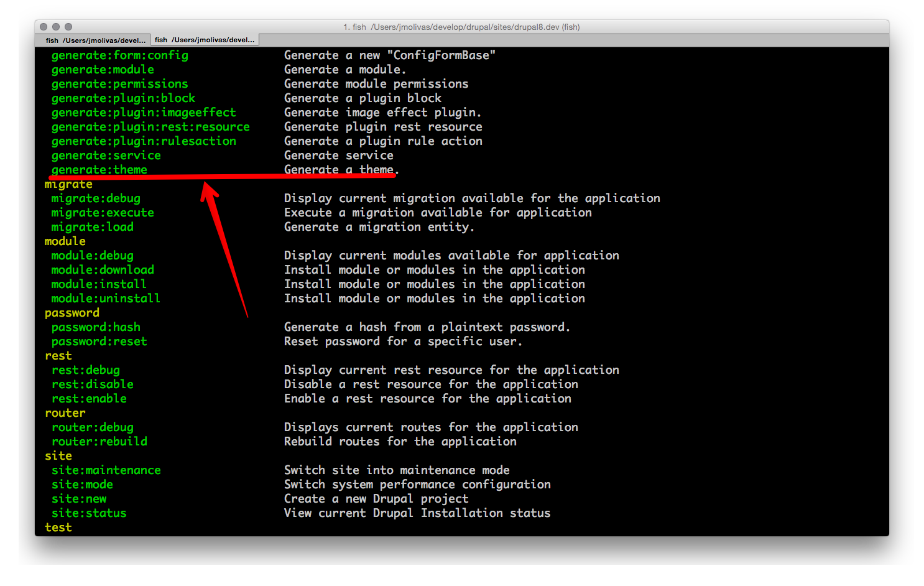924x586 pixels.
Task: Click the description "Generate a plugin block"
Action: point(363,98)
